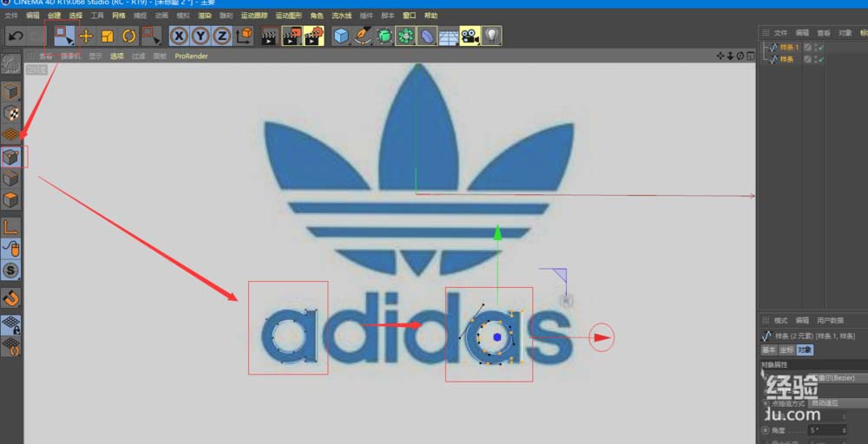Switch to Polygons mode

(11, 200)
